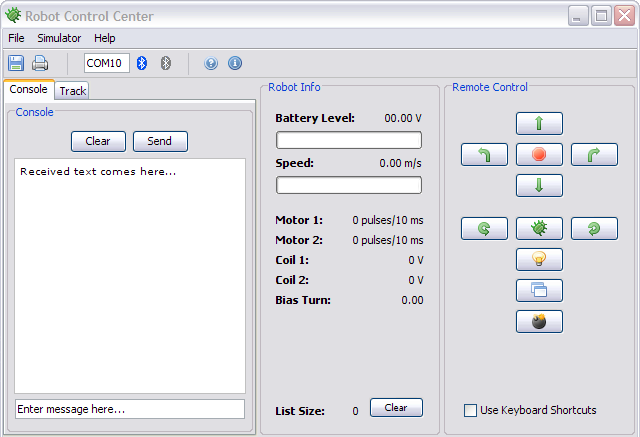Click the COM10 port input field
Viewport: 640px width, 437px height.
pyautogui.click(x=107, y=63)
